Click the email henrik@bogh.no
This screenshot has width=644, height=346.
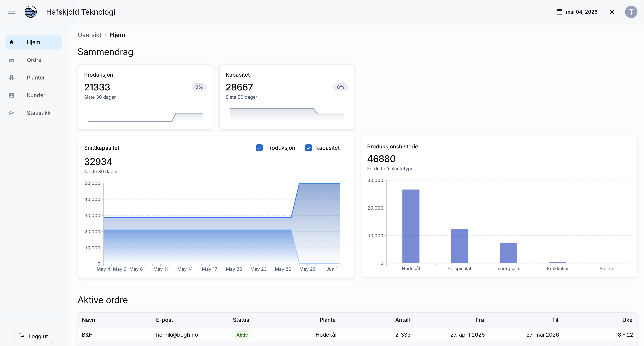(x=177, y=335)
